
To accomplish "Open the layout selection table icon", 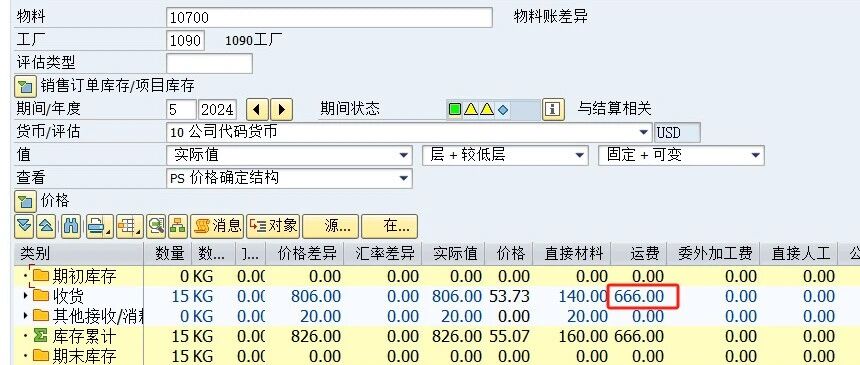I will [x=130, y=226].
